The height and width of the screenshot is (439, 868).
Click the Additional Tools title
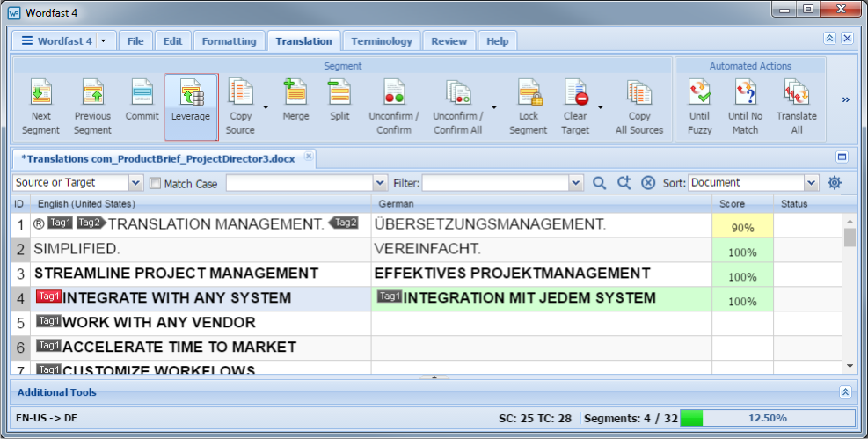[57, 392]
